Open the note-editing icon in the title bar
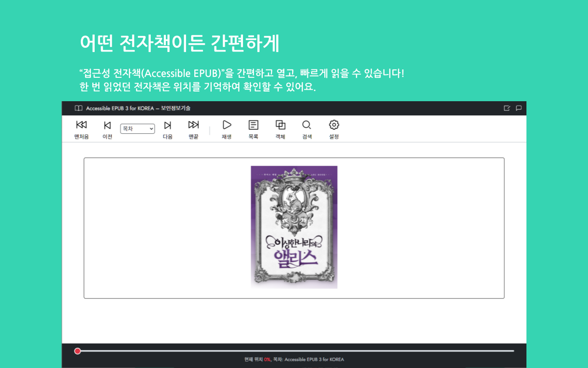The image size is (588, 368). pos(507,108)
